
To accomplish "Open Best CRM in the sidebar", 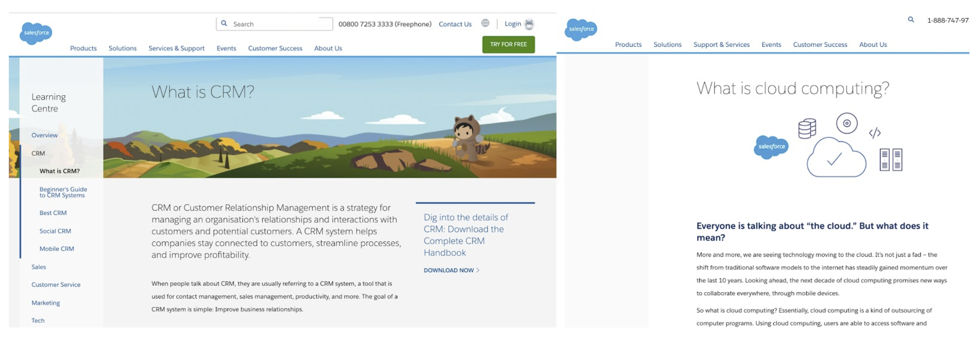I will (53, 213).
